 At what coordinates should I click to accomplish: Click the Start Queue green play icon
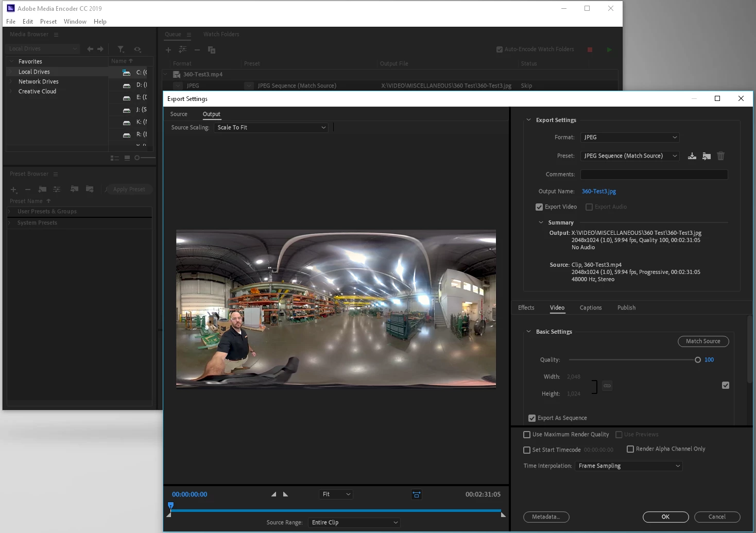tap(609, 50)
